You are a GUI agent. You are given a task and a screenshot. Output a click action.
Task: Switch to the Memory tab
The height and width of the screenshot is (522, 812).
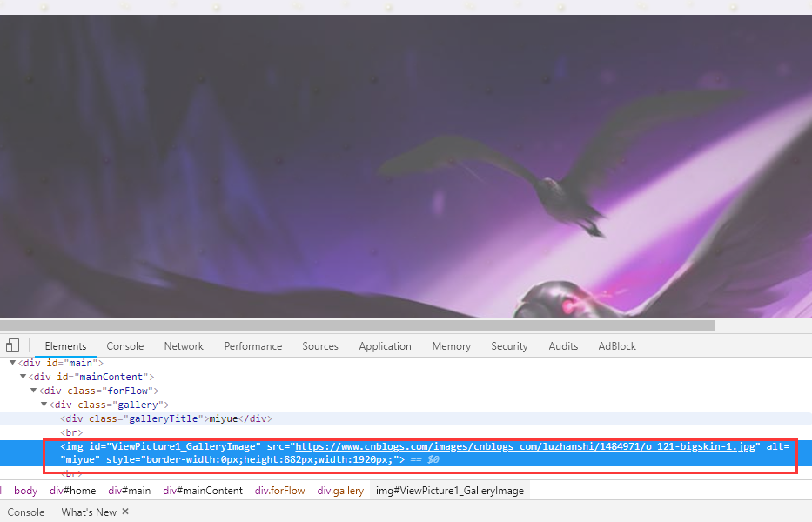pos(451,346)
